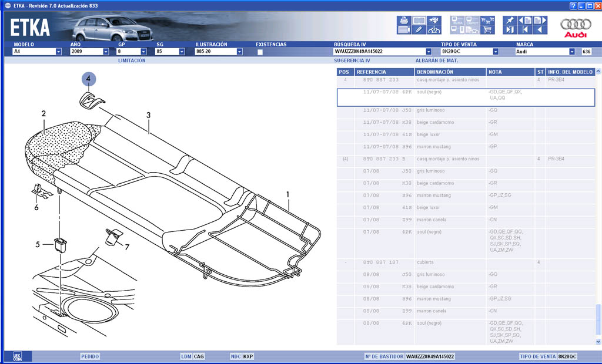This screenshot has height=364, width=602.
Task: Click the NOTA column header
Action: (x=510, y=72)
